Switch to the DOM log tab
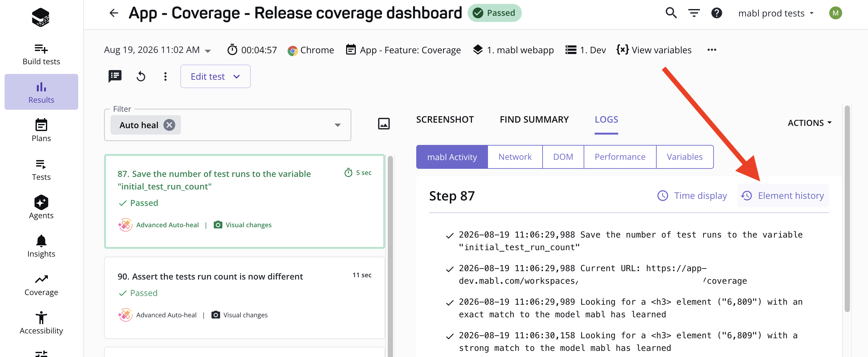Screen dimensions: 868x357 pyautogui.click(x=563, y=157)
